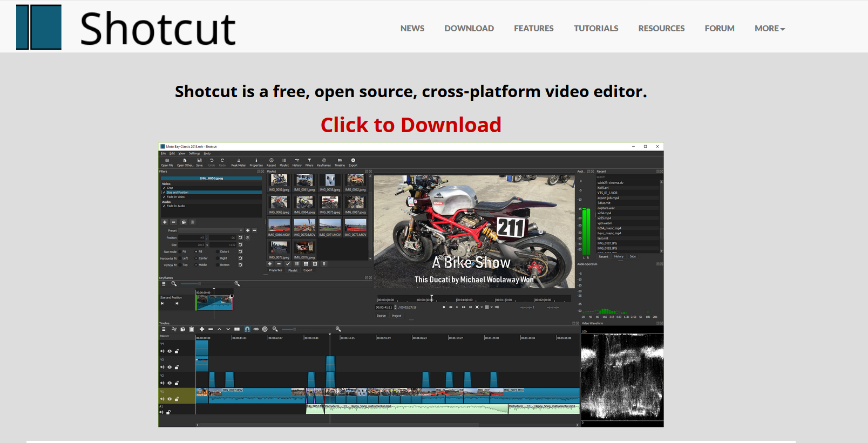Open the View menu in Shotcut window
868x443 pixels.
(182, 153)
